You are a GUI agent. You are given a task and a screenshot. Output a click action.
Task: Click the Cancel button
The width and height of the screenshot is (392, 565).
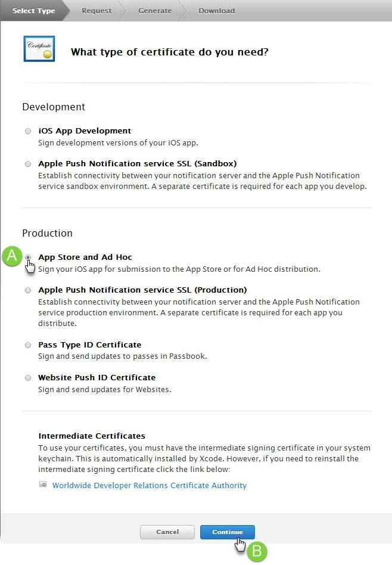167,532
